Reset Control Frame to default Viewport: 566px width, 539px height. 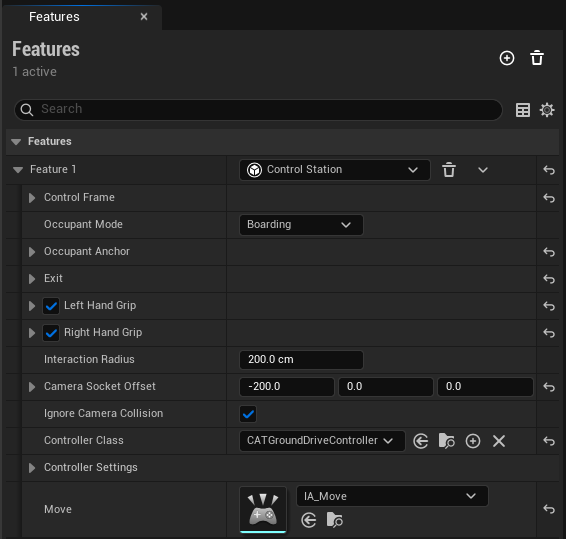coord(549,198)
